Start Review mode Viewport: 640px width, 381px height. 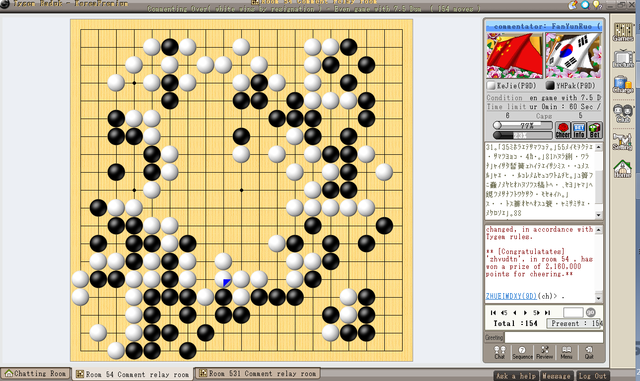coord(544,352)
